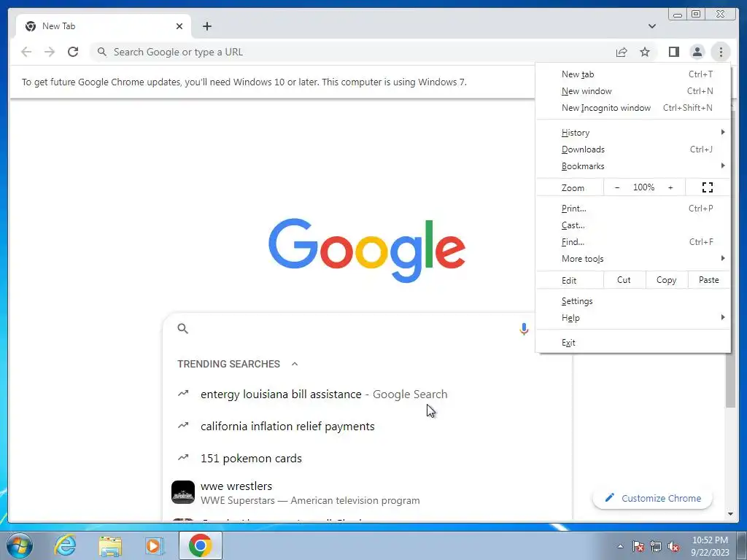Click search magnifier icon in Google box
This screenshot has height=560, width=747.
pos(183,329)
